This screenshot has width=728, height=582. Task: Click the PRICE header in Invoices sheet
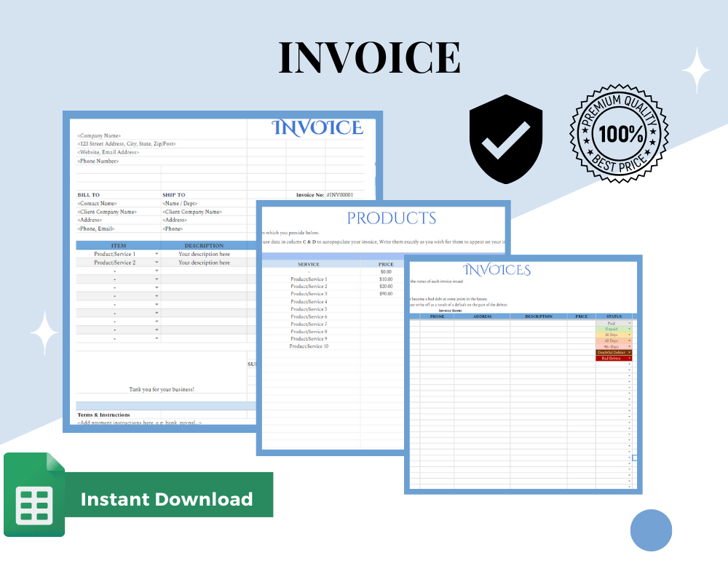(581, 316)
